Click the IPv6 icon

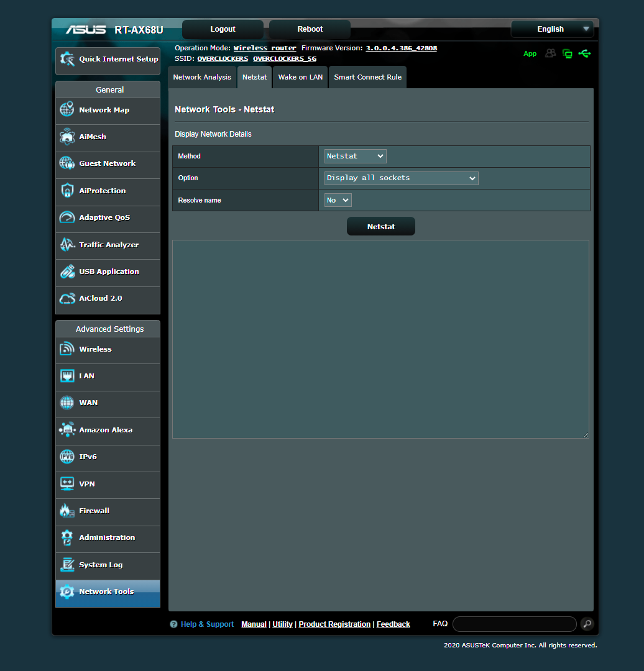tap(67, 457)
